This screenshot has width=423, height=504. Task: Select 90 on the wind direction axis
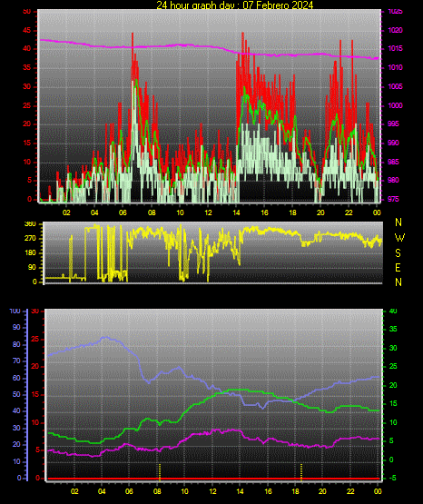pyautogui.click(x=32, y=267)
